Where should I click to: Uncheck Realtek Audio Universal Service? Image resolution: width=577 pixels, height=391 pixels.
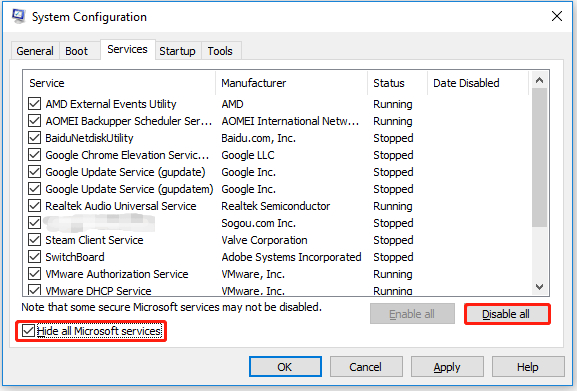click(35, 206)
